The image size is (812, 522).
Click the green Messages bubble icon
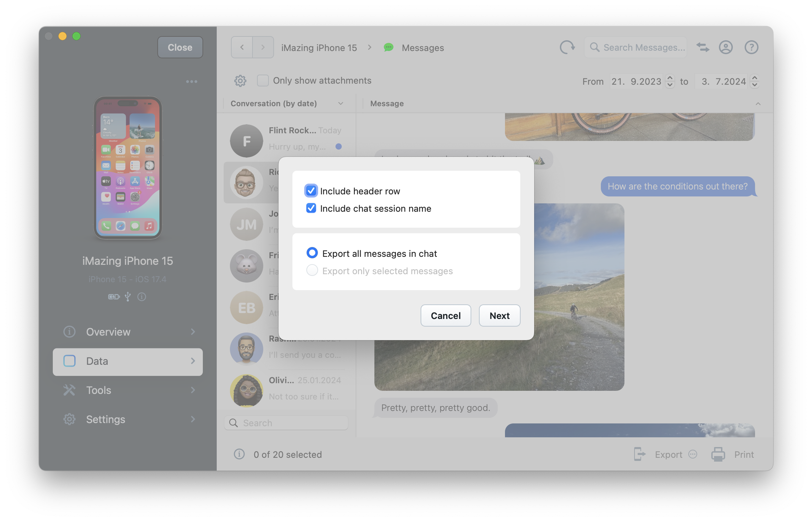388,47
